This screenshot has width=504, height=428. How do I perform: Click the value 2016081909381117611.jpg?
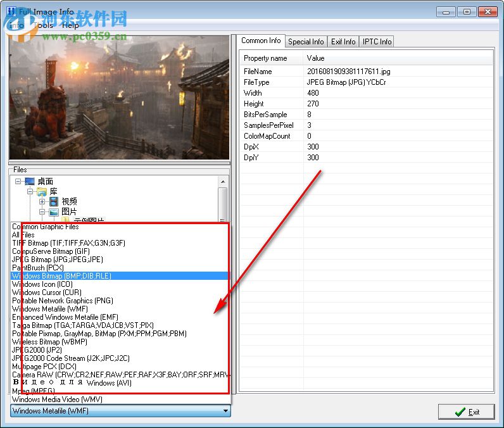point(348,72)
